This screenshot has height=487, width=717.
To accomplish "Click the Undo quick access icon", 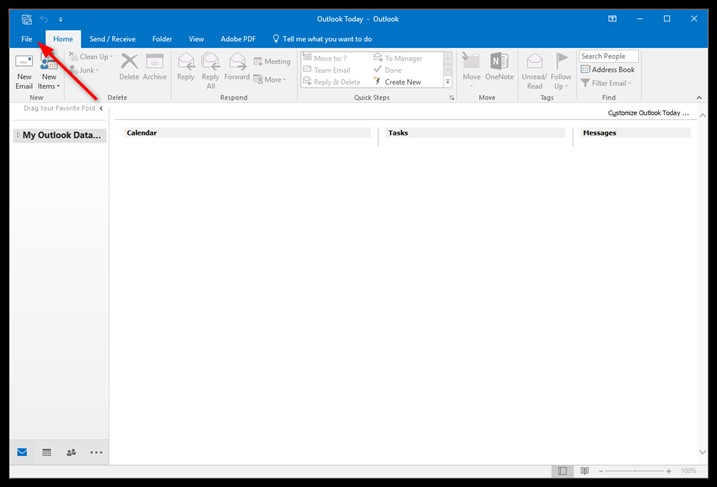I will click(44, 19).
